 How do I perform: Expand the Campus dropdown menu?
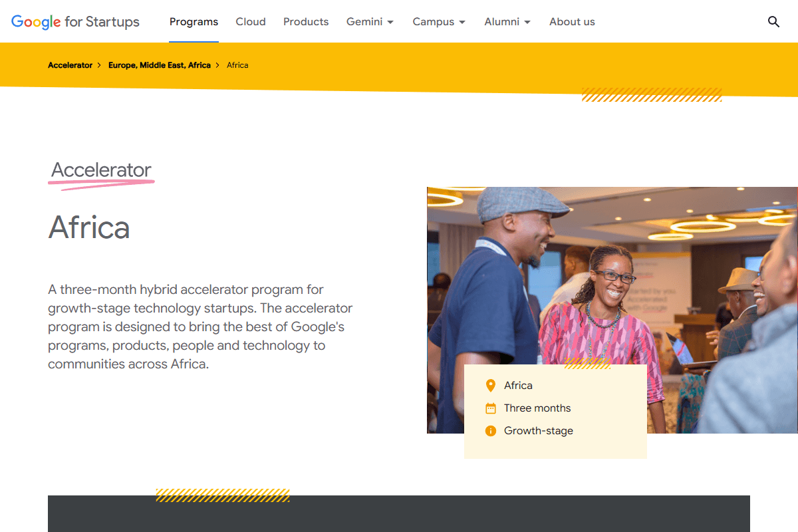coord(439,22)
